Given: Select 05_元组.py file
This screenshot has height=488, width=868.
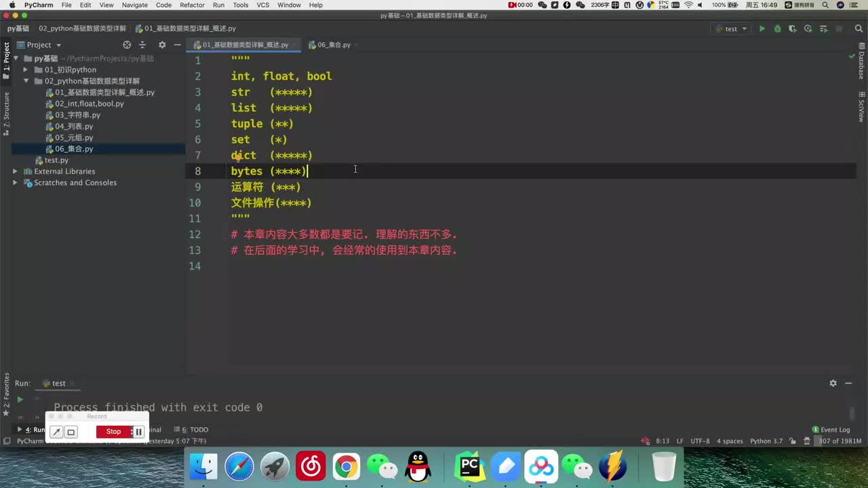Looking at the screenshot, I should click(74, 138).
